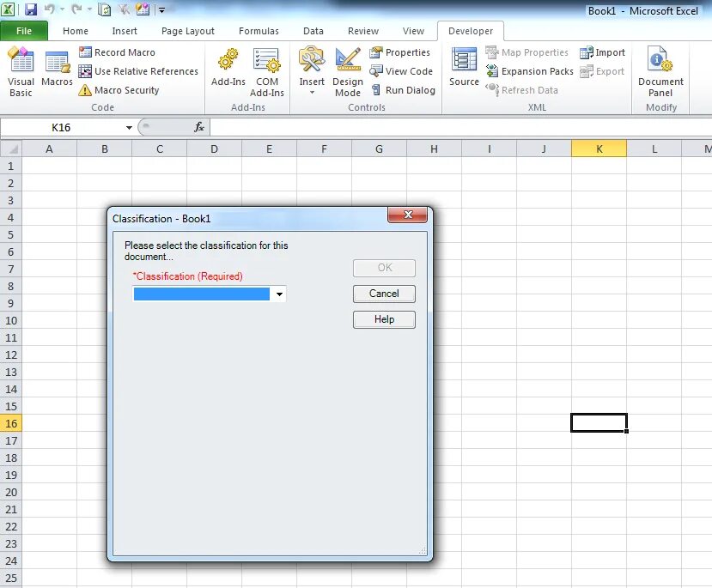Open the File tab
Viewport: 712px width, 588px height.
pyautogui.click(x=24, y=31)
